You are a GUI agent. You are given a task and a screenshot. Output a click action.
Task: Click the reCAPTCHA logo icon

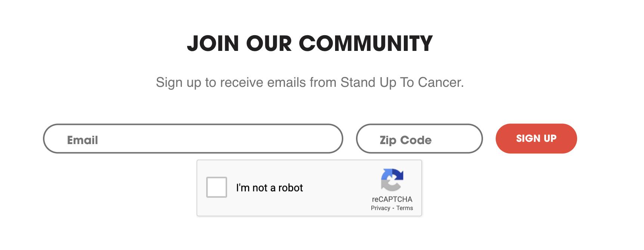pos(392,180)
